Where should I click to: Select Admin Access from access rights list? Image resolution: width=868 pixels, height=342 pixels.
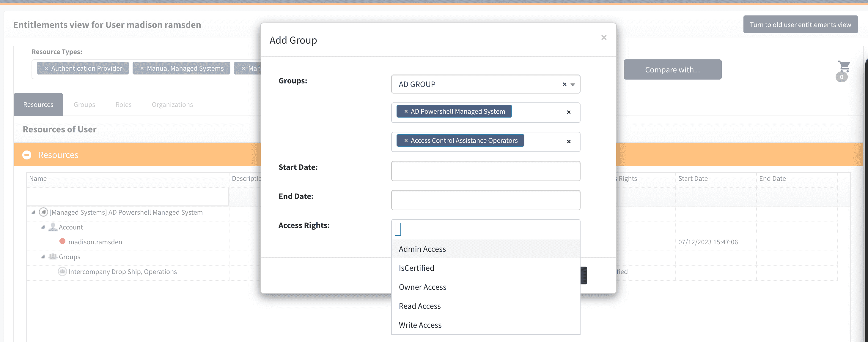click(422, 249)
